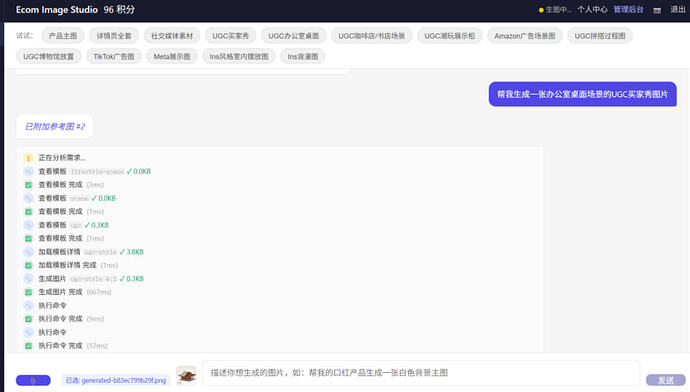Pick the UGC潮玩展示柜 chip
The width and height of the screenshot is (690, 392).
[x=450, y=36]
